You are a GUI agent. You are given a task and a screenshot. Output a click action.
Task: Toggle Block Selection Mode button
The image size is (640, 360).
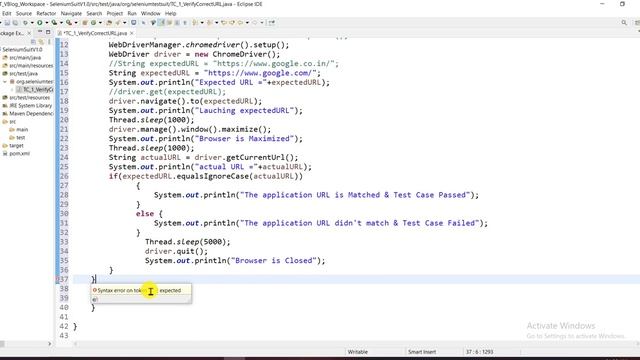(x=177, y=23)
